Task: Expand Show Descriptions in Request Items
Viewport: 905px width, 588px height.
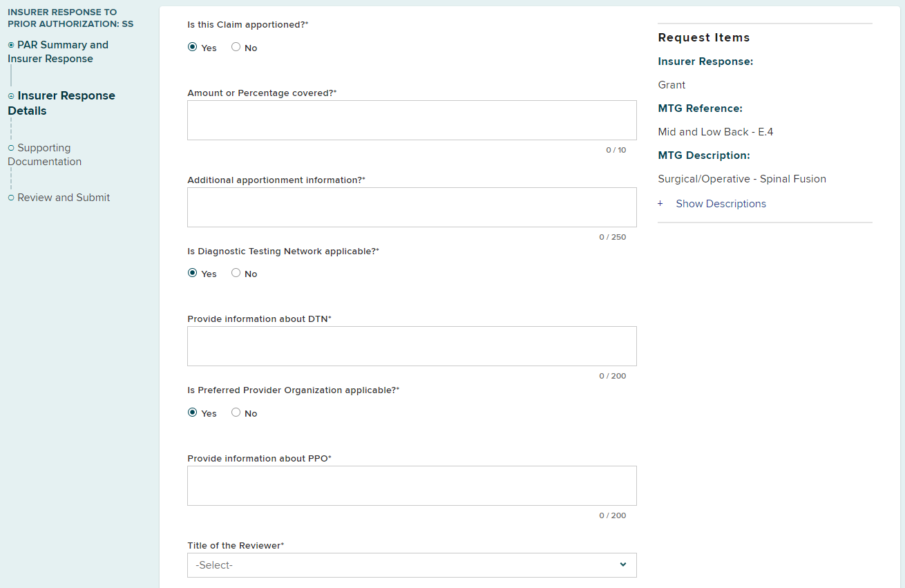Action: pos(721,204)
